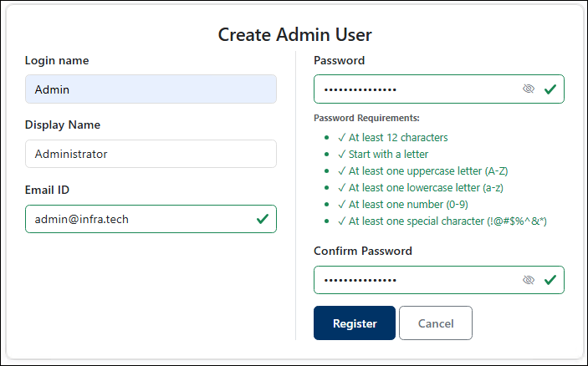Click the 'At least one special character' requirement

442,221
